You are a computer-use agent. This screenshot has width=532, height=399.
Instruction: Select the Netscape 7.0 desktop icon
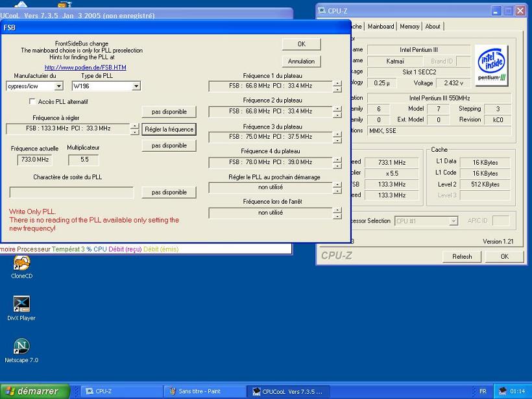[x=21, y=350]
